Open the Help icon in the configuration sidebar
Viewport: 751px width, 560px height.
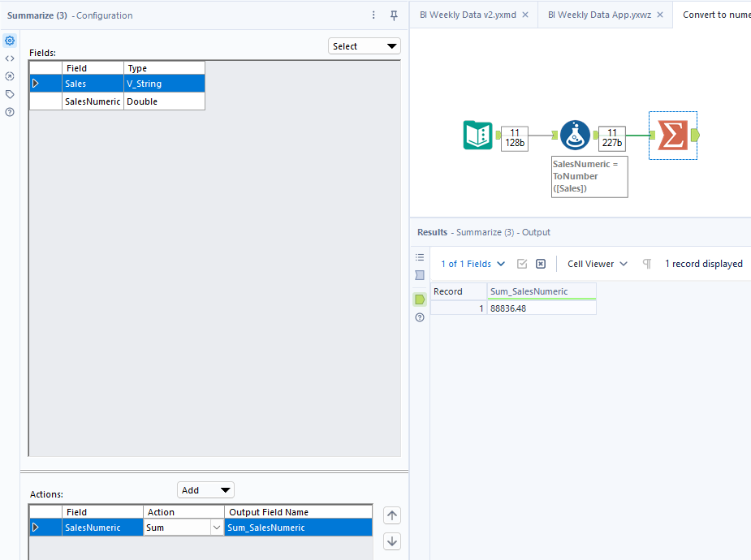point(10,111)
